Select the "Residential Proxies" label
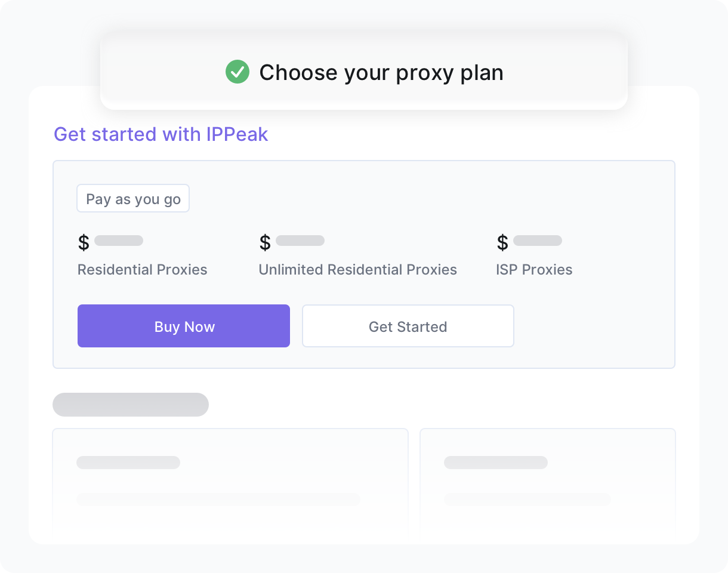Screen dimensions: 728x573 click(143, 270)
